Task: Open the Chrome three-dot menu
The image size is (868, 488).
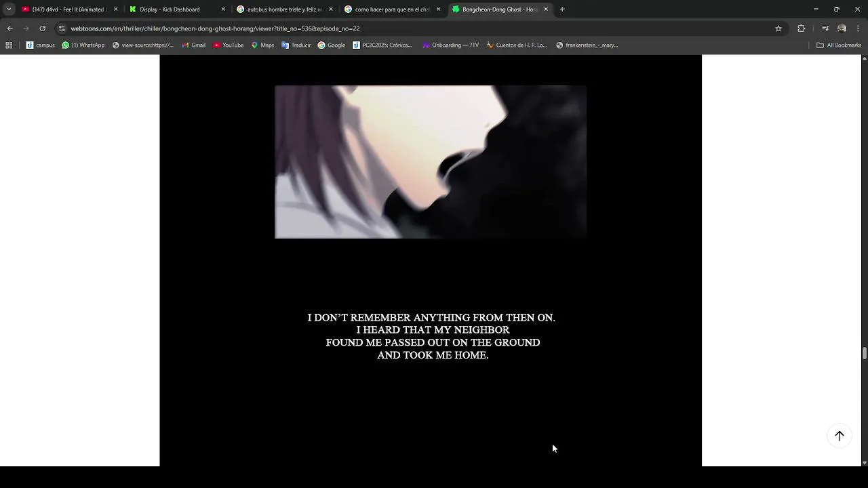Action: pos(859,28)
